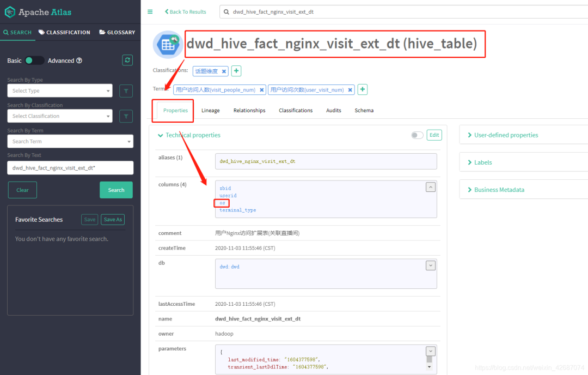Click Save As in Favorite Searches
The image size is (588, 375).
pyautogui.click(x=113, y=220)
